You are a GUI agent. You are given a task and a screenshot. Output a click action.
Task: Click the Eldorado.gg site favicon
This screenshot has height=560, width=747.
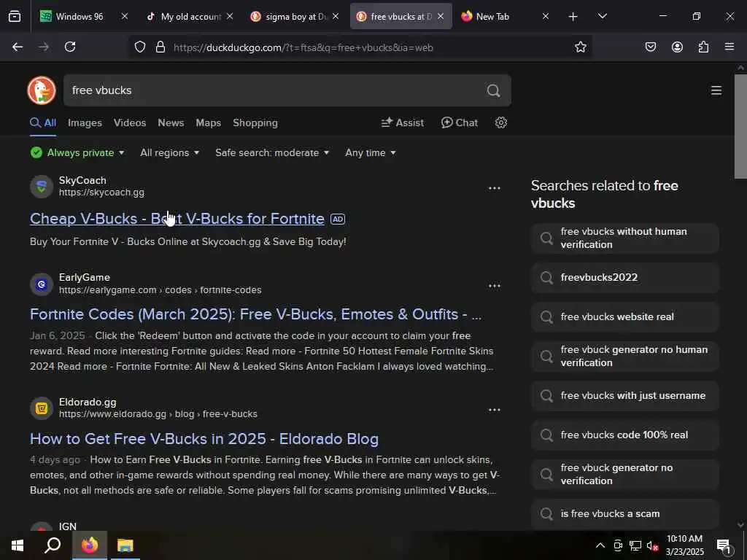(42, 408)
